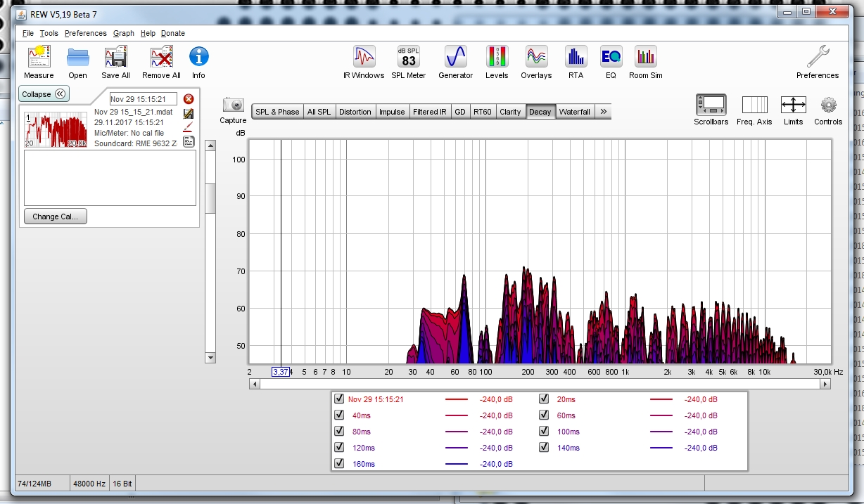Open the RTA analyzer window
This screenshot has height=504, width=864.
click(x=576, y=58)
